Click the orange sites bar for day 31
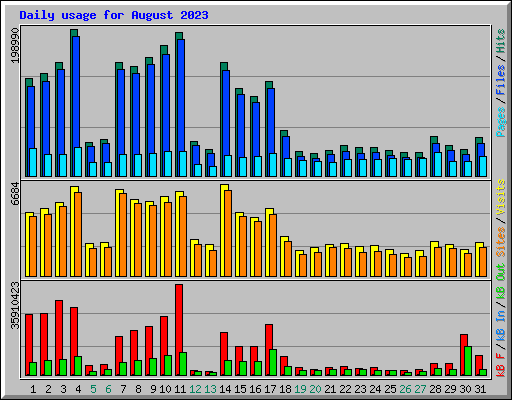Image resolution: width=512 pixels, height=400 pixels. [483, 262]
